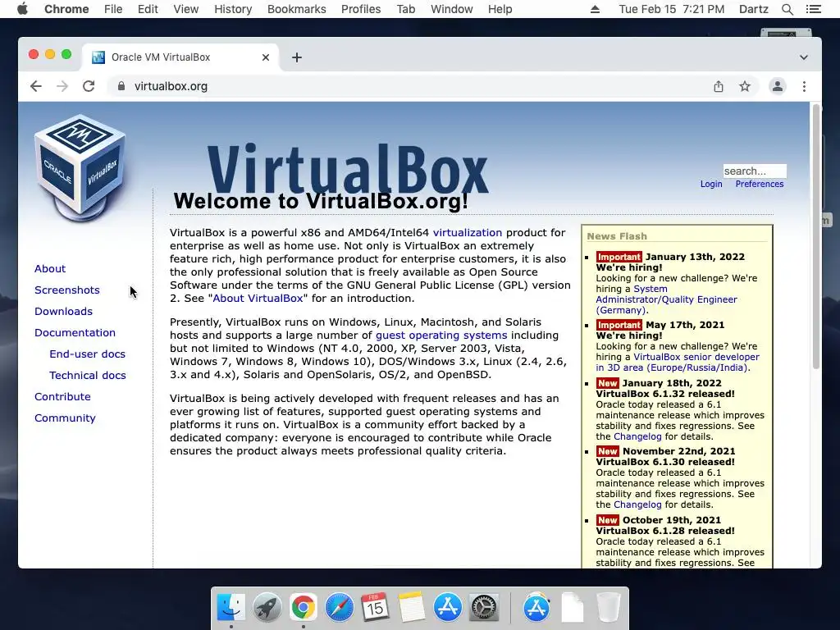Open Calendar from the Dock
The width and height of the screenshot is (840, 630).
[375, 608]
